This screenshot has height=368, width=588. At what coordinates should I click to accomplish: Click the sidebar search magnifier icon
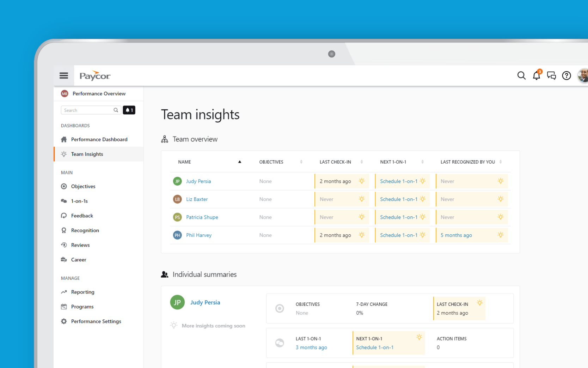[x=116, y=110]
